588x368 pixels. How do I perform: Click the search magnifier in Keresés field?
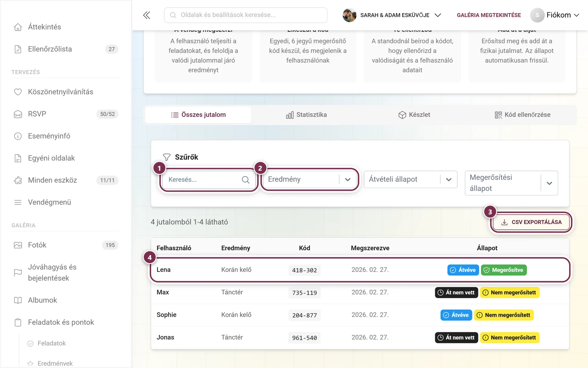(245, 180)
